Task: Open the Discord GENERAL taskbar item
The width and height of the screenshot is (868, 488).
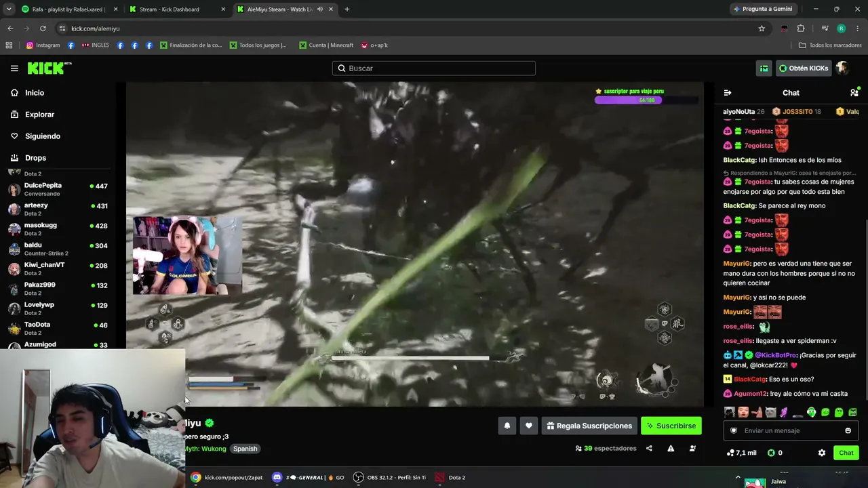Action: (x=308, y=478)
